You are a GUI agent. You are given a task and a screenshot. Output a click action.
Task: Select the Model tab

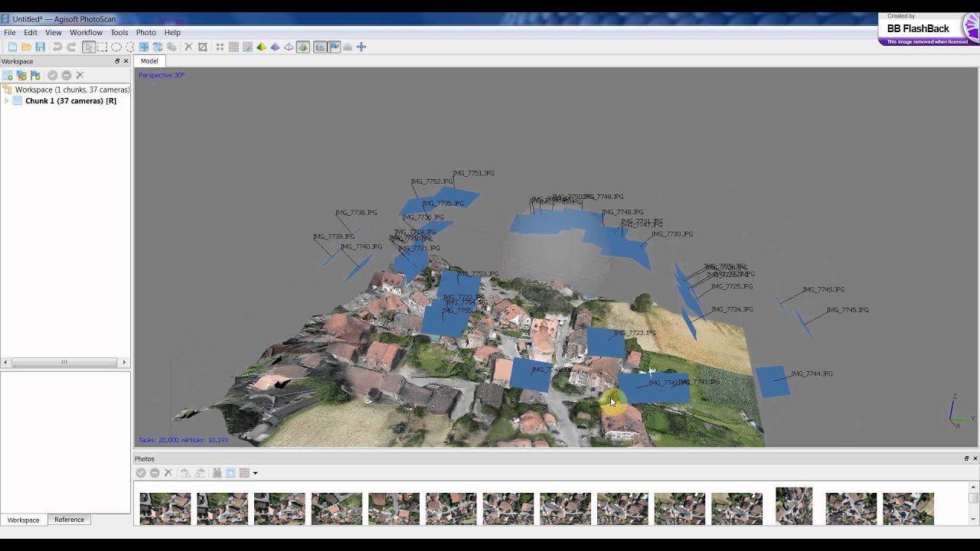click(149, 61)
